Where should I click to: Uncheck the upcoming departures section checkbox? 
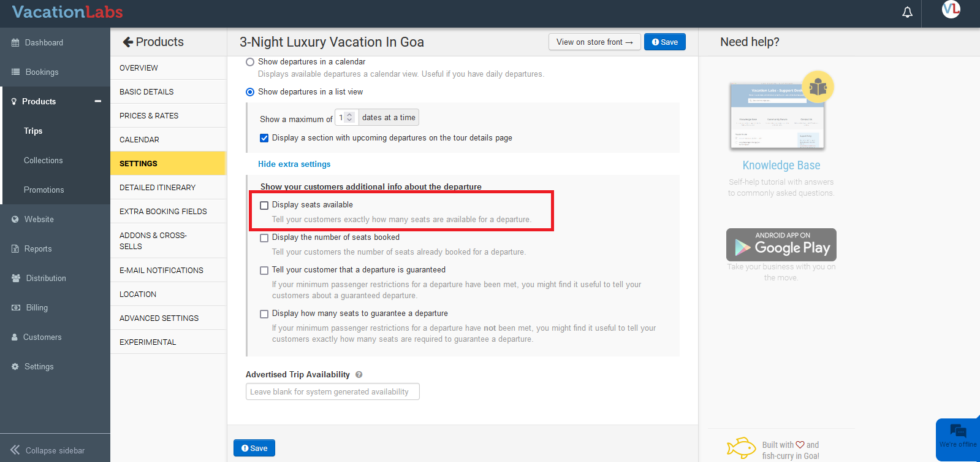point(264,138)
